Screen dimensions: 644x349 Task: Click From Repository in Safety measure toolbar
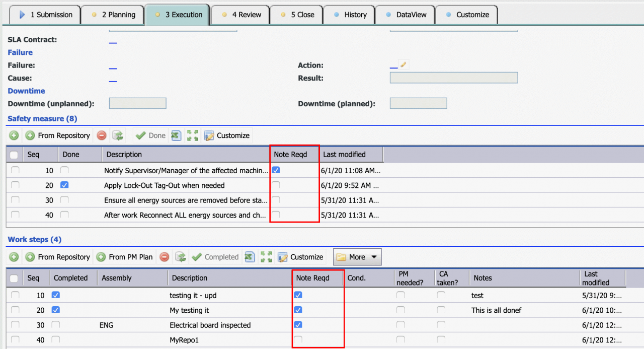point(58,135)
